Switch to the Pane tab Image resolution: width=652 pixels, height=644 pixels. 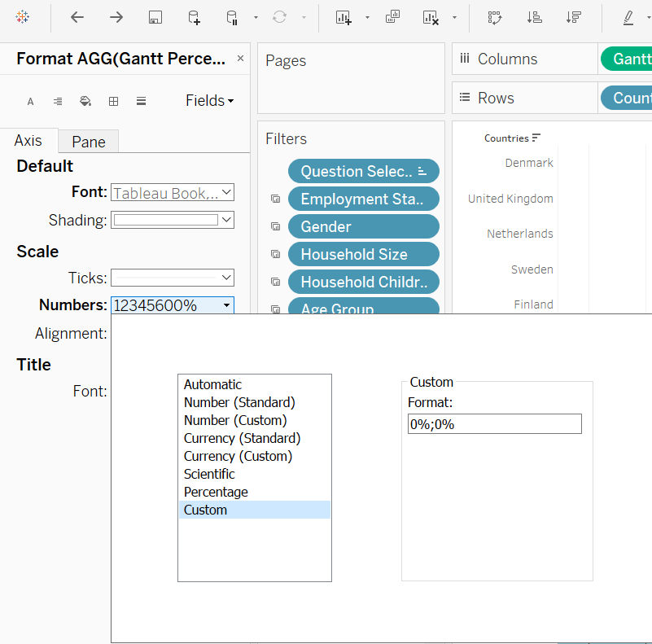[89, 142]
